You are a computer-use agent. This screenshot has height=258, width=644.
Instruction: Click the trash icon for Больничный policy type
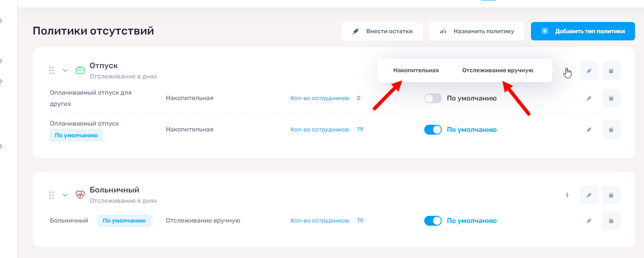[x=611, y=195]
